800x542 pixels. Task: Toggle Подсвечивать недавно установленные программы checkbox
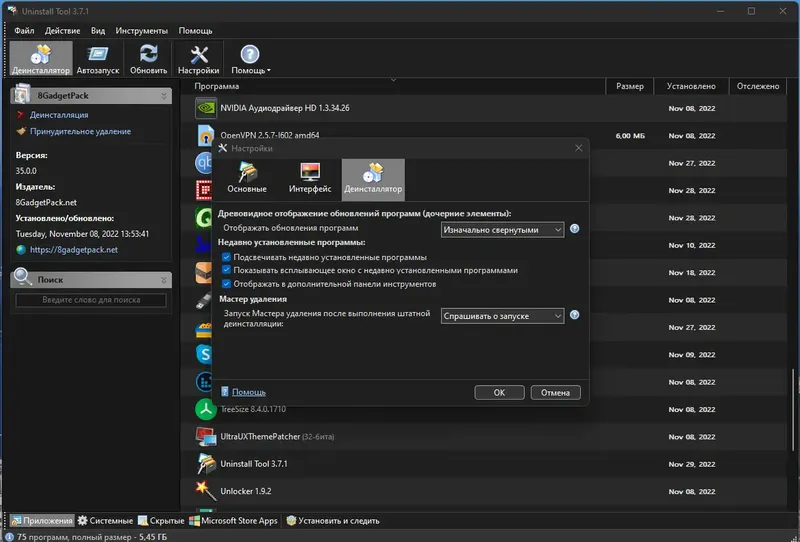pos(227,257)
